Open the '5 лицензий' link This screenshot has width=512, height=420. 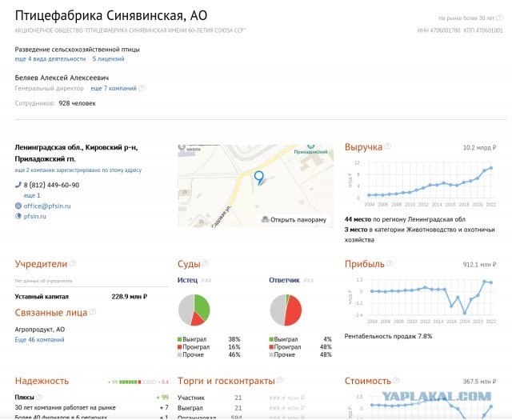click(x=109, y=58)
